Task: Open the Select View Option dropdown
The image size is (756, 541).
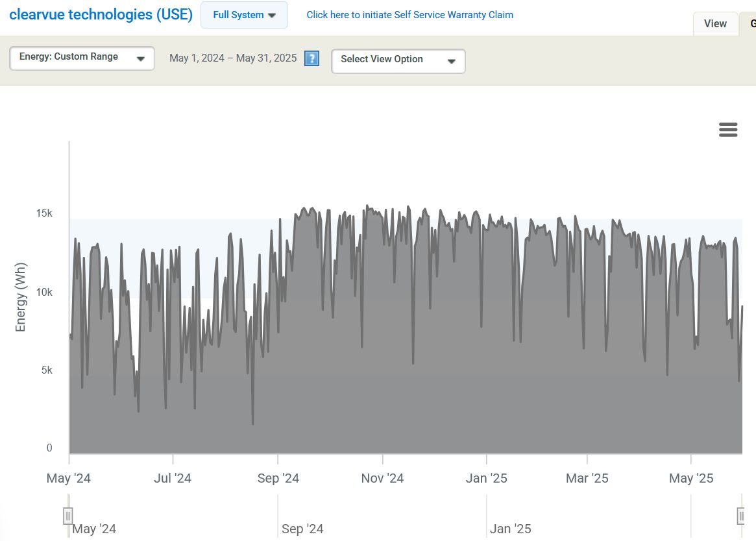Action: click(x=398, y=60)
